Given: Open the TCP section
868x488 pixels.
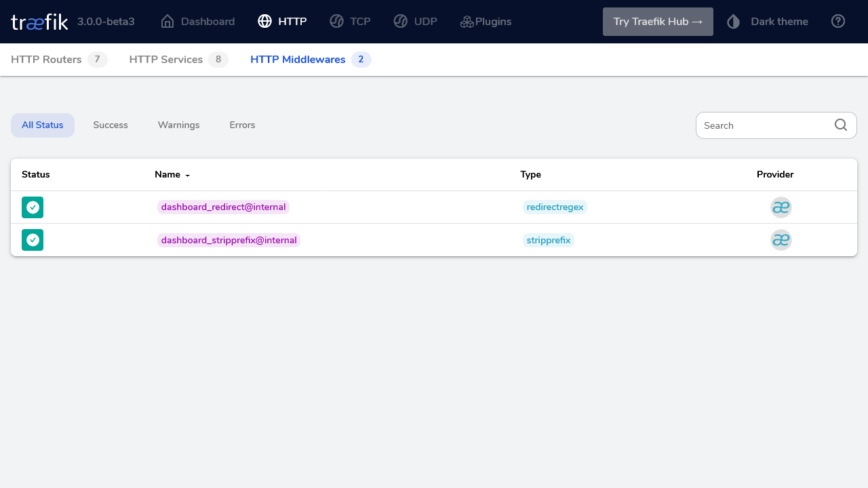Looking at the screenshot, I should click(351, 22).
